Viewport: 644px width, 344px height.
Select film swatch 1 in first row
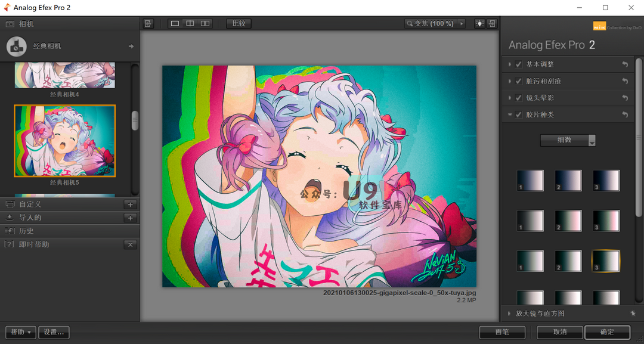tap(530, 181)
